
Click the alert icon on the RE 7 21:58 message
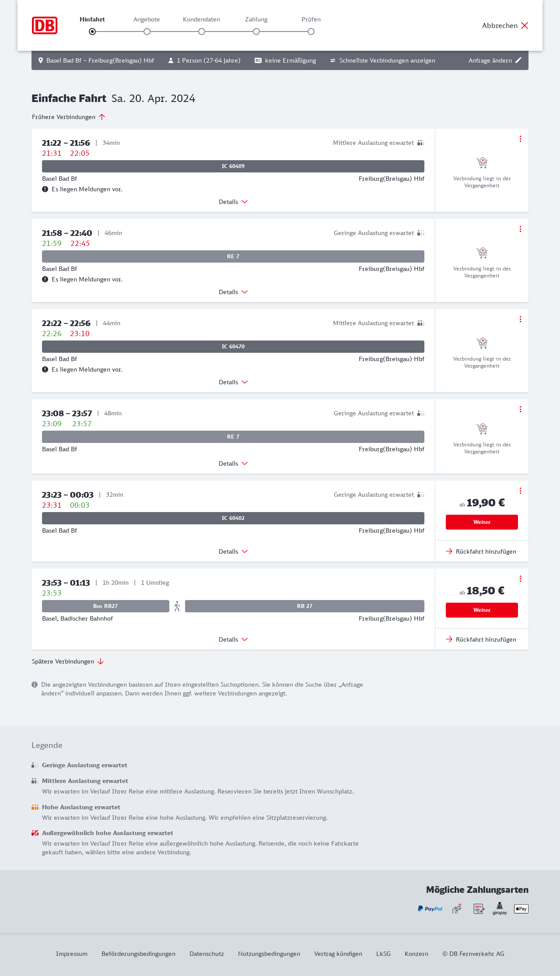coord(45,279)
